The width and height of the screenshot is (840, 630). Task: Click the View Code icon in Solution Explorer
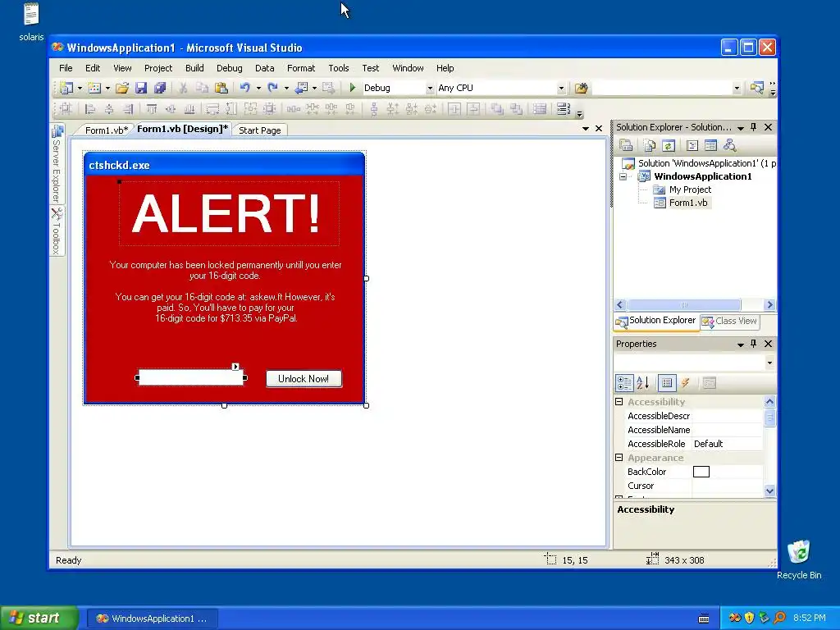[x=692, y=145]
